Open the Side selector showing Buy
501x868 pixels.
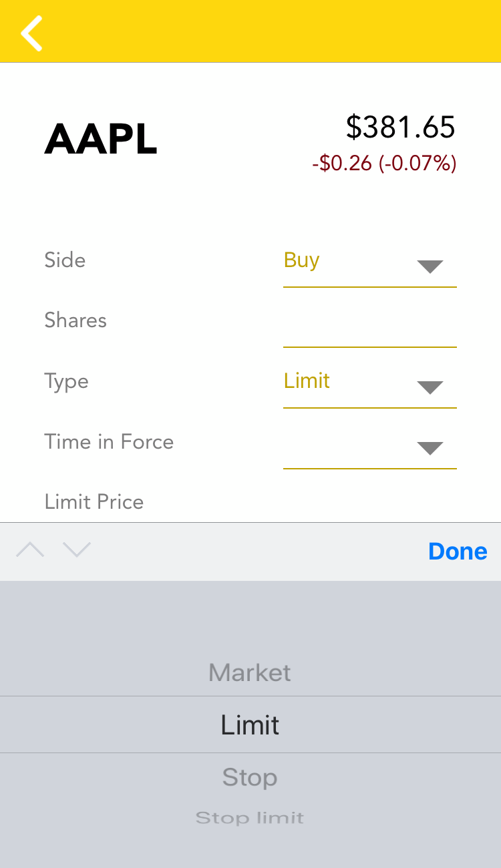[347, 261]
